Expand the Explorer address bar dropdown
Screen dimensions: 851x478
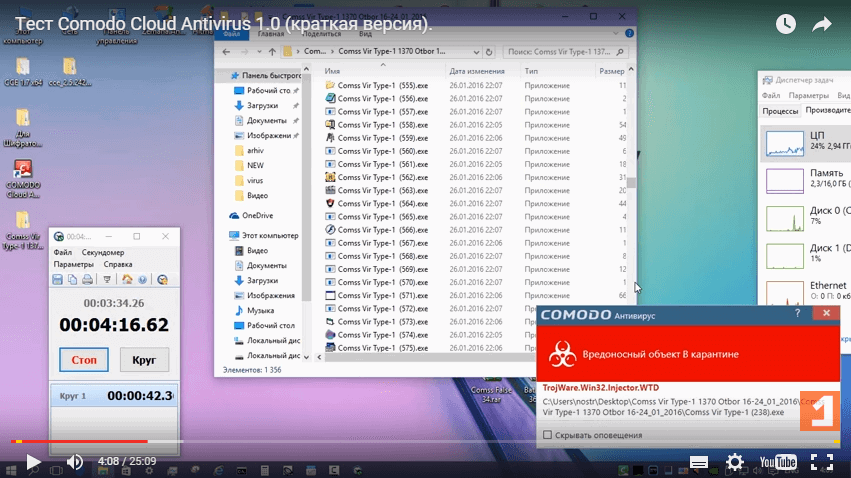476,52
